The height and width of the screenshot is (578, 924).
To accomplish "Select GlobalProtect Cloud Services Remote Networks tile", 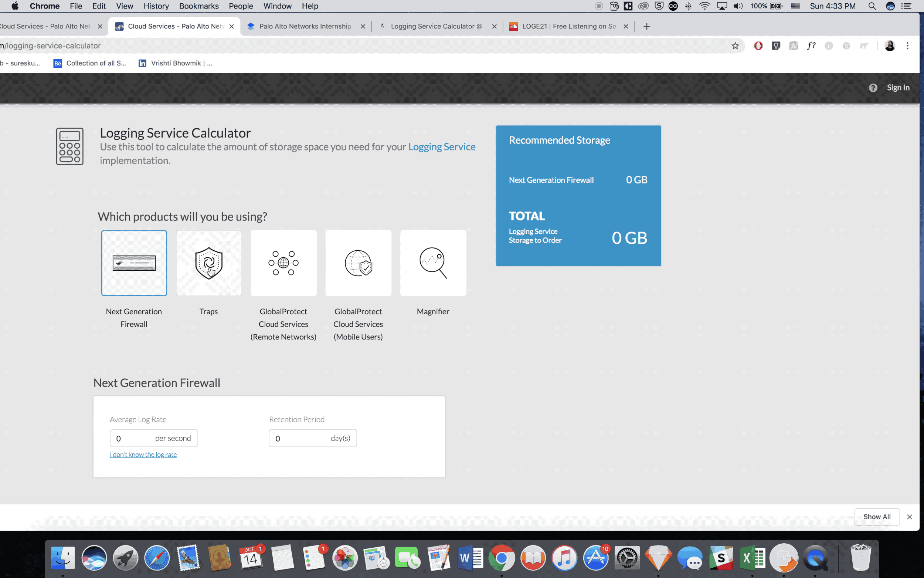I will click(x=283, y=263).
